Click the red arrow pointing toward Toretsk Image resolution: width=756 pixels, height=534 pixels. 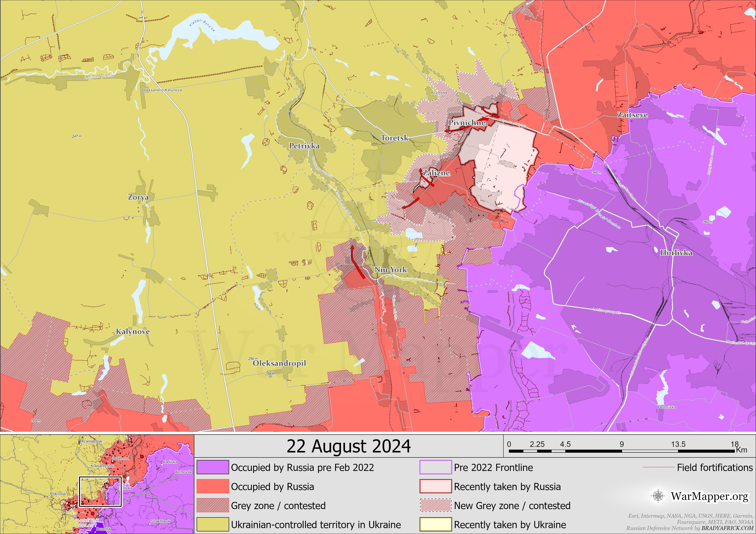click(x=456, y=130)
